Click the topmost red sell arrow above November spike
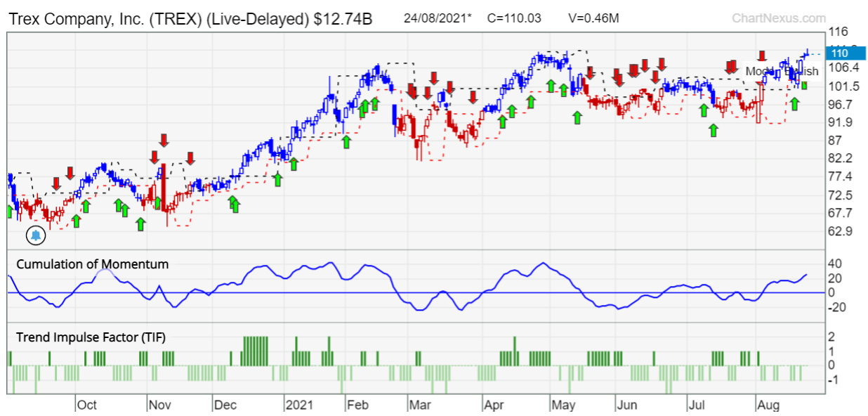 164,140
